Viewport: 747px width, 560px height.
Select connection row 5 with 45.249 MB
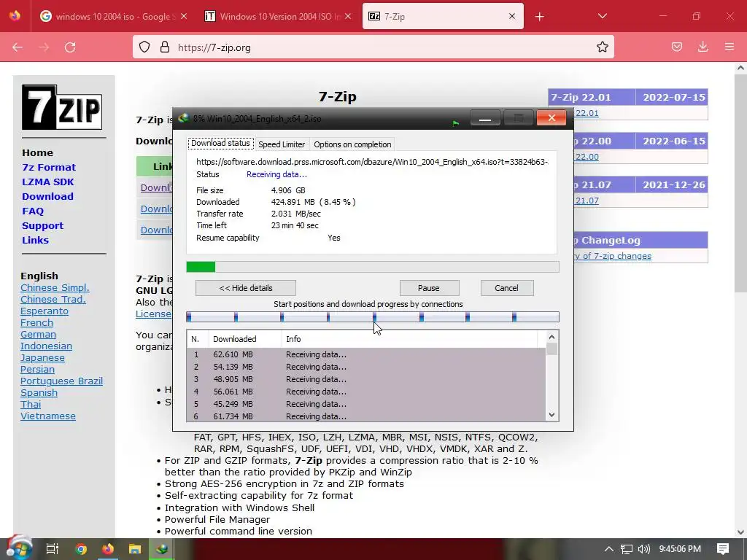[366, 404]
